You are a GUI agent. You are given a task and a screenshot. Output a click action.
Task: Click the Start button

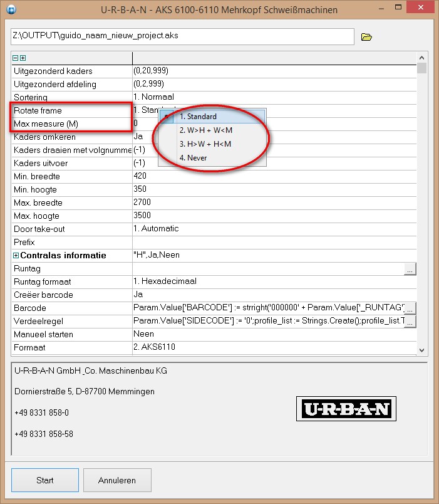(45, 480)
